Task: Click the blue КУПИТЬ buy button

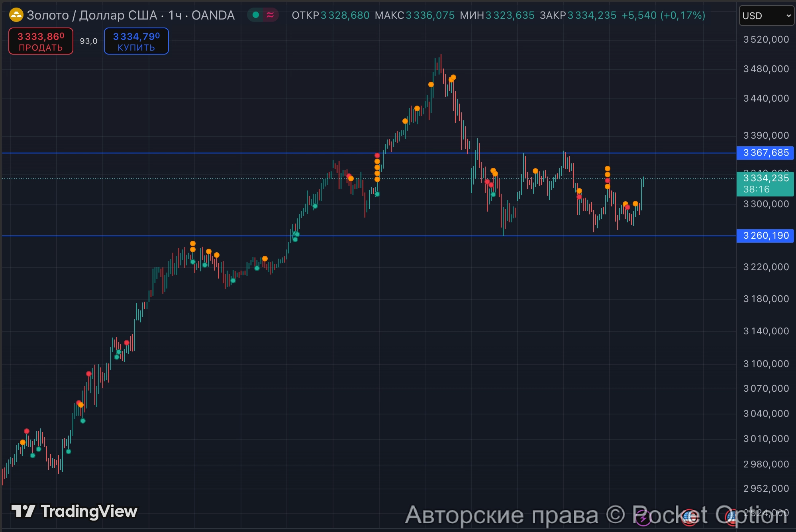Action: [136, 41]
